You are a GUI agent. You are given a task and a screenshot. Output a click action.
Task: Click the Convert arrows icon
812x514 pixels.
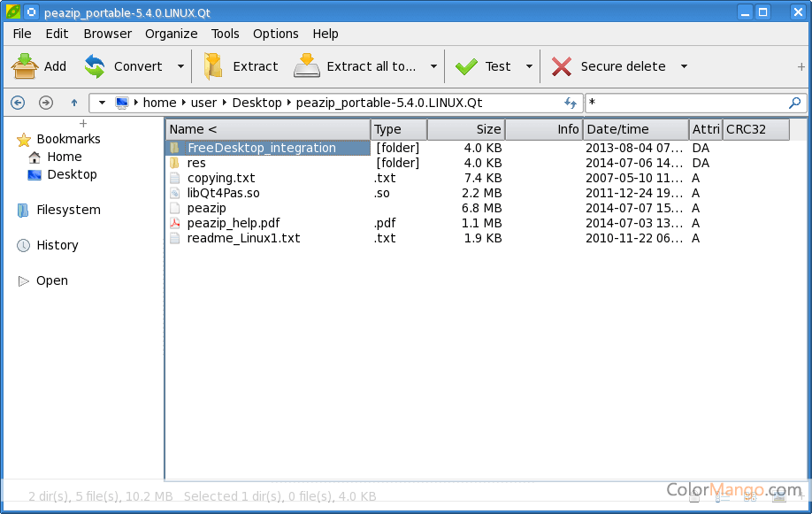pos(95,66)
